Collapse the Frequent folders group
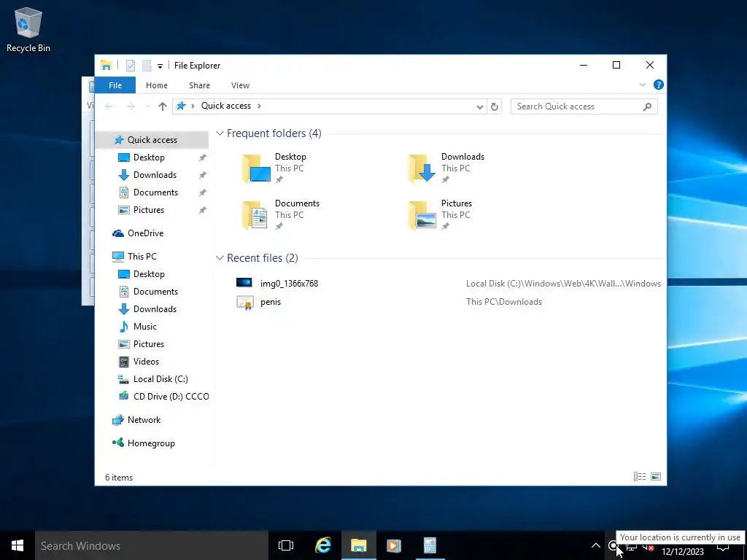The height and width of the screenshot is (560, 747). tap(220, 133)
